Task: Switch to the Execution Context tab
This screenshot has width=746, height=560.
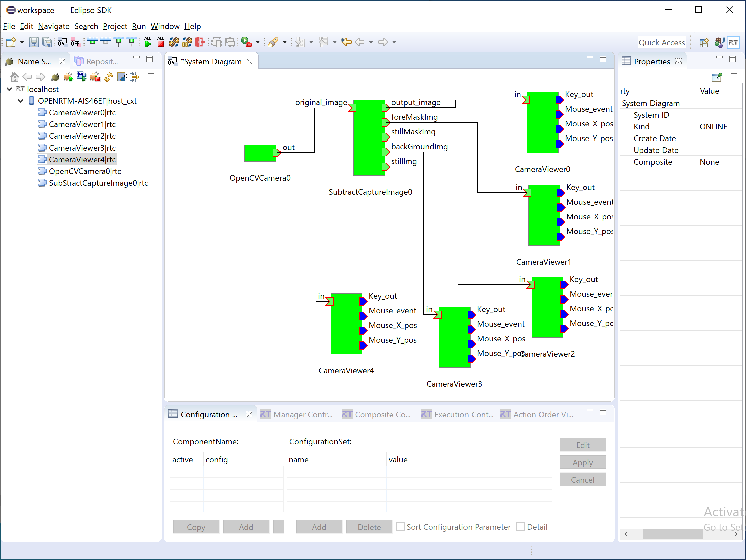Action: 457,414
